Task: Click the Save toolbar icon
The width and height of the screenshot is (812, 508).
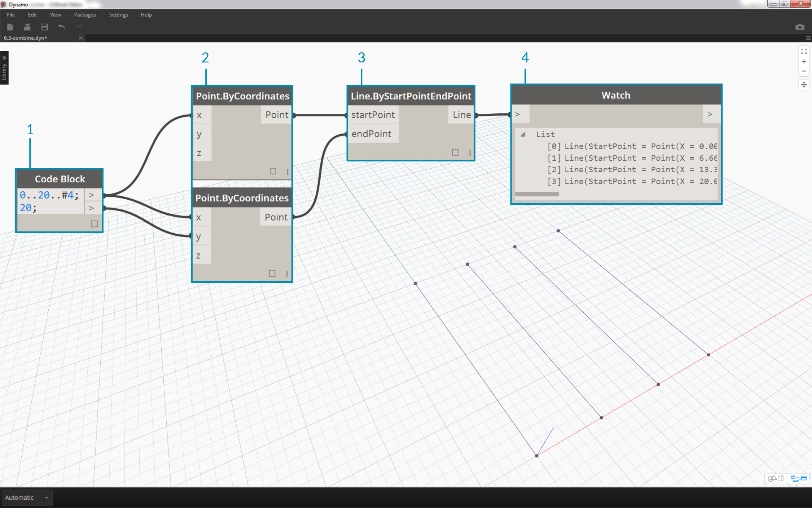Action: [44, 27]
